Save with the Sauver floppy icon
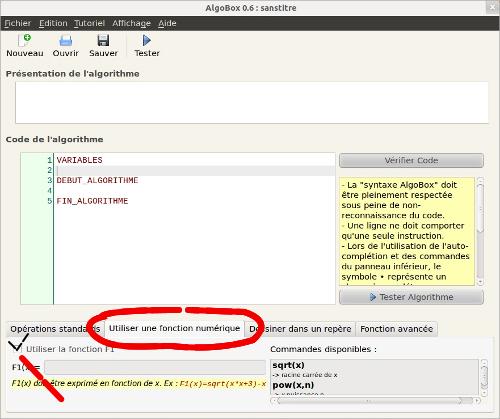This screenshot has height=419, width=500. click(x=103, y=41)
